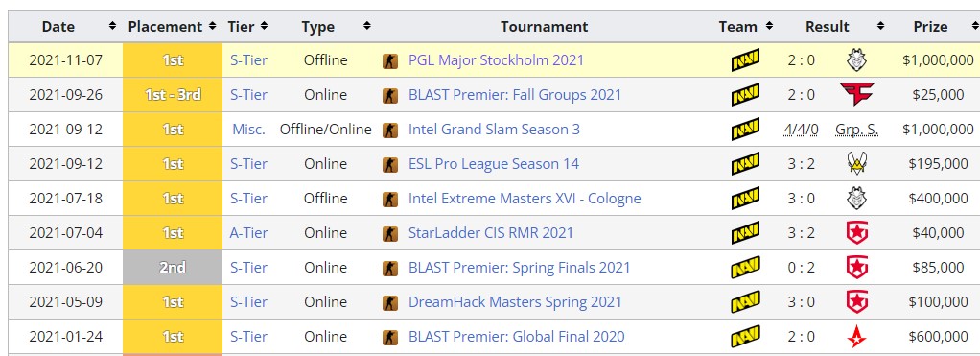
Task: Click the G2 logo in the IEM Cologne row
Action: click(856, 199)
